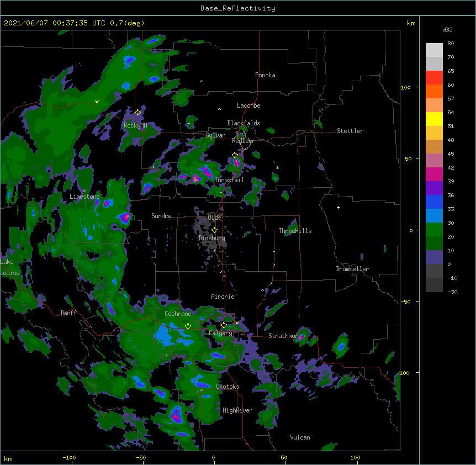
Task: Click the yellow diamond marker above Calgary label
Action: point(224,325)
